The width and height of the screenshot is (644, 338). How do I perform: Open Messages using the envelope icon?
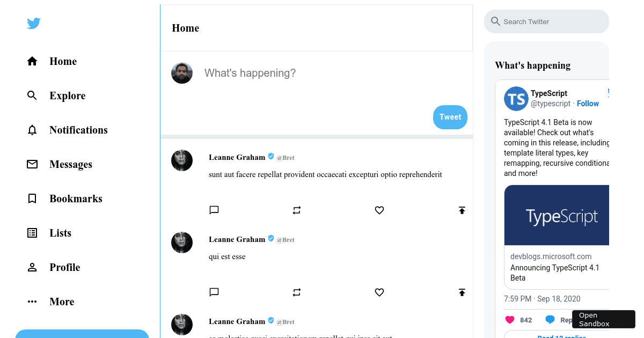click(x=32, y=164)
